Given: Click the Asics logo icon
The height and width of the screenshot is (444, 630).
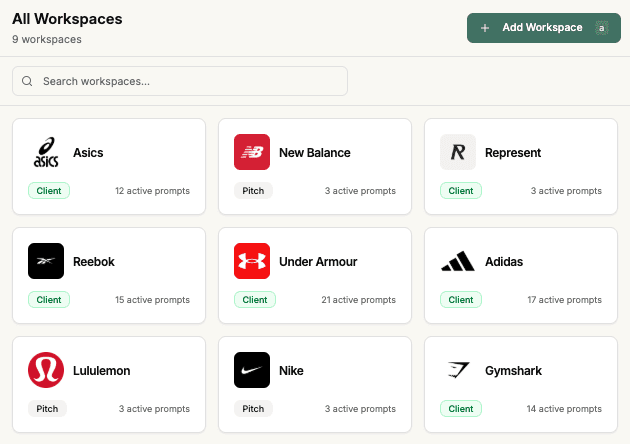Looking at the screenshot, I should (46, 153).
